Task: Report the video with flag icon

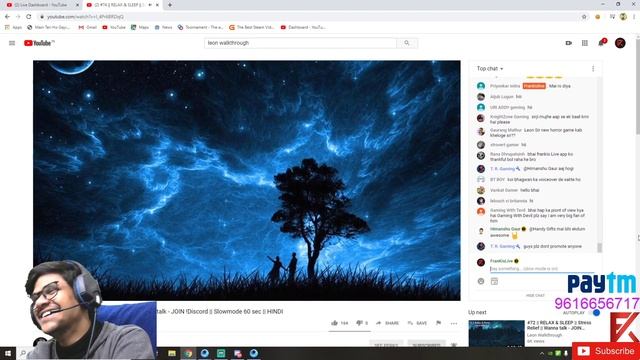Action: pos(438,323)
